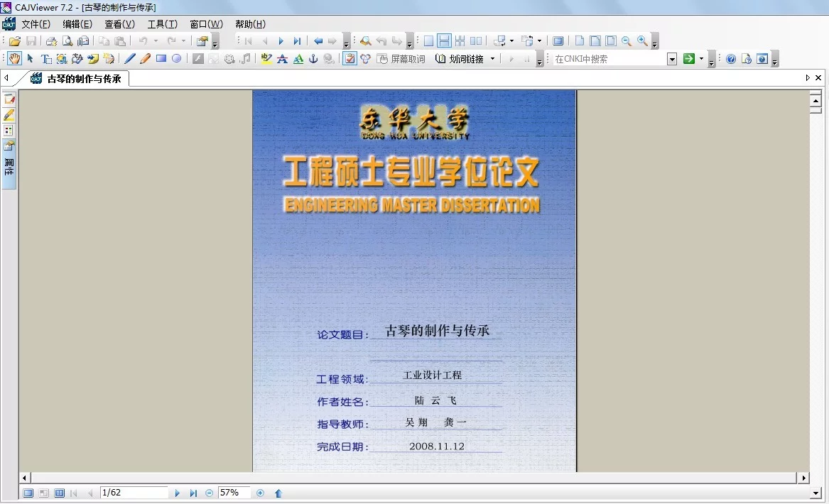Click the vertical scrollbar up arrow
Screen dimensions: 829x504
pyautogui.click(x=816, y=100)
